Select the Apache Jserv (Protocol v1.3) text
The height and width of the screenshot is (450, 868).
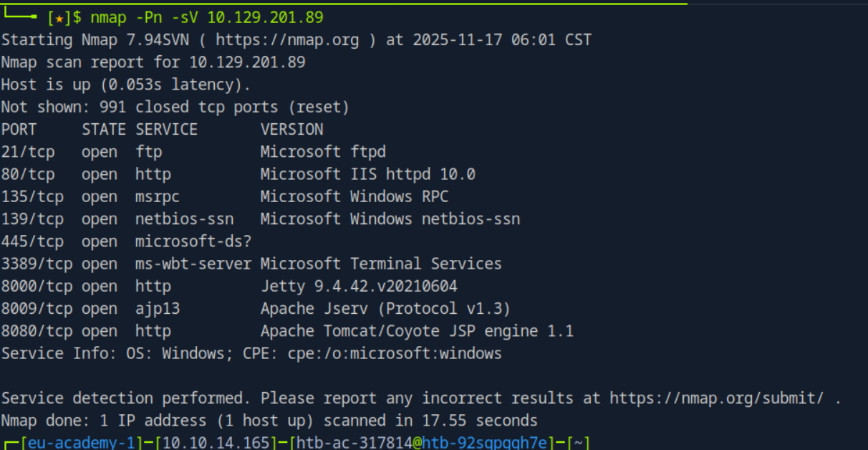point(385,308)
